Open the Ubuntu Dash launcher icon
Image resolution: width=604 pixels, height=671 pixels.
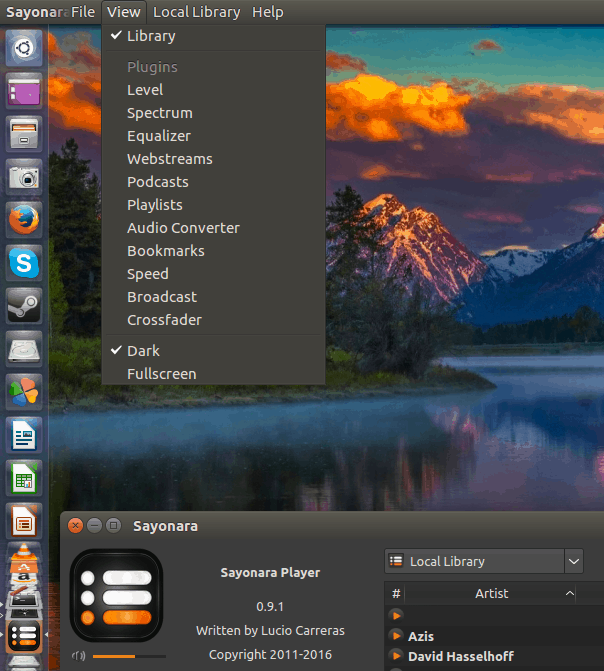coord(24,48)
